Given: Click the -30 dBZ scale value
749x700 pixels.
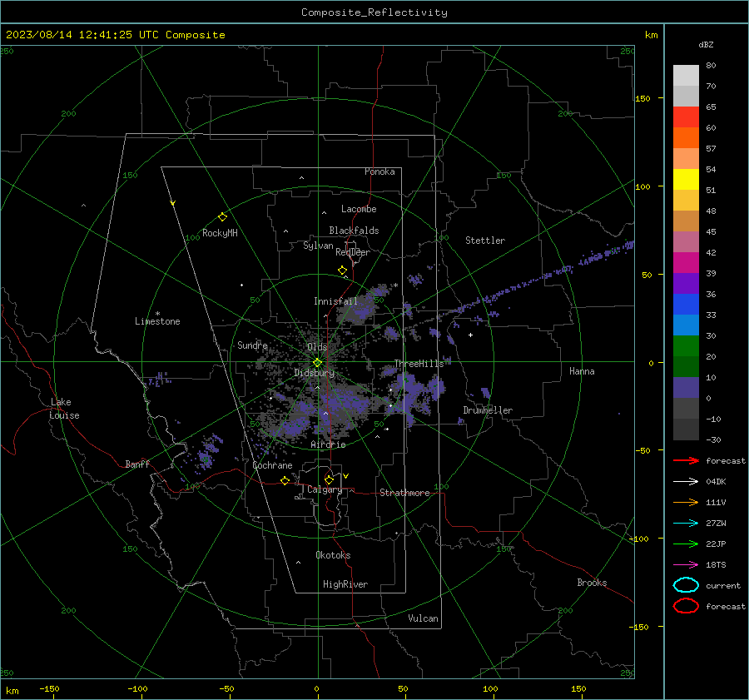Looking at the screenshot, I should (x=713, y=439).
